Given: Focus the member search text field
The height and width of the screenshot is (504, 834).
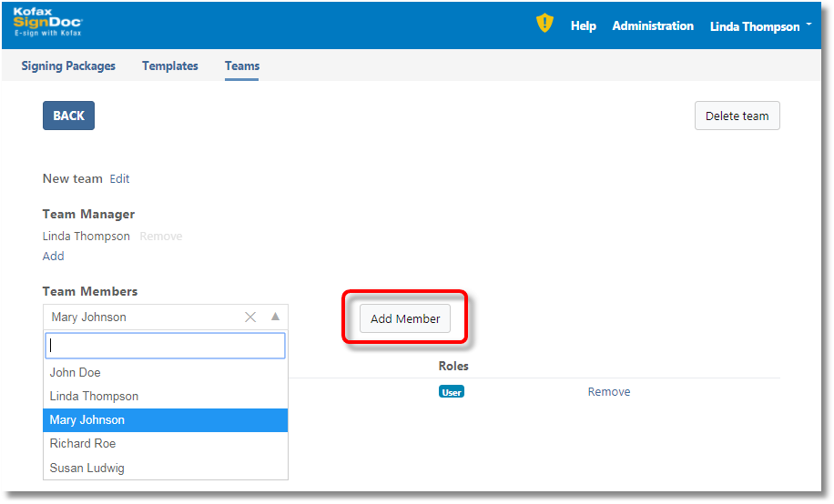Looking at the screenshot, I should pyautogui.click(x=165, y=346).
